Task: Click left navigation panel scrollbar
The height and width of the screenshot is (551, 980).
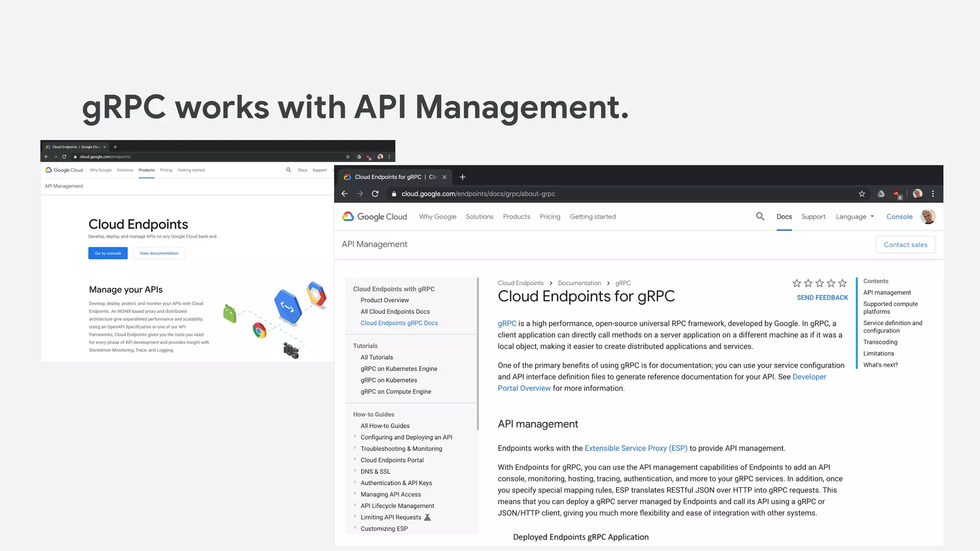Action: pyautogui.click(x=478, y=353)
